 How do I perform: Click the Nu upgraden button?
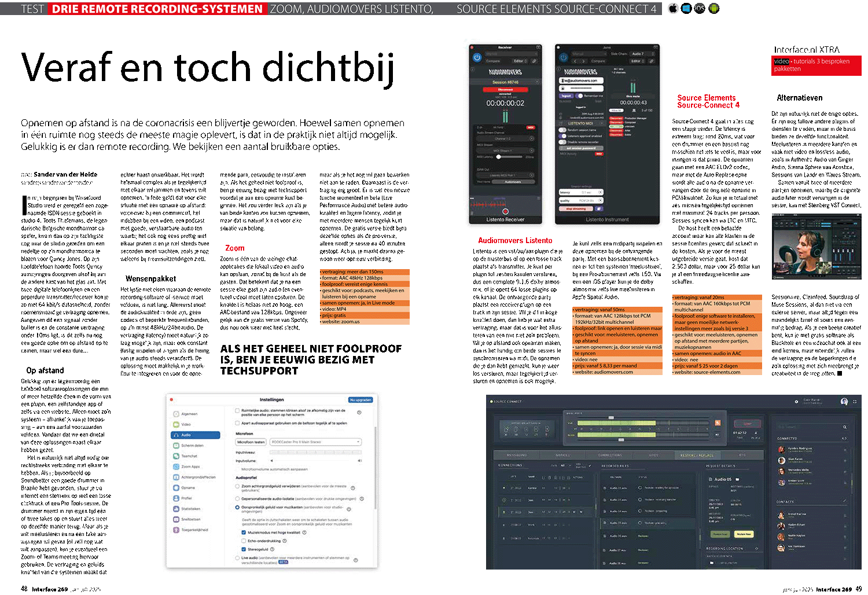click(361, 400)
